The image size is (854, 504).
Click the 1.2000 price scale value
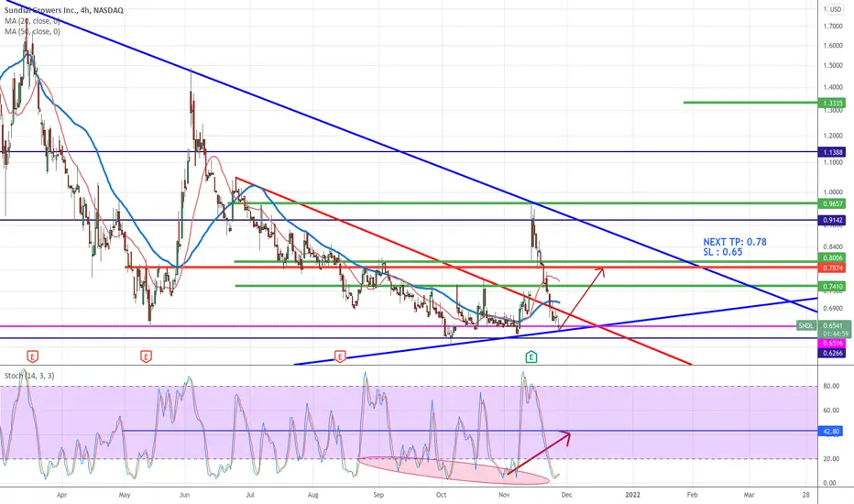(833, 136)
